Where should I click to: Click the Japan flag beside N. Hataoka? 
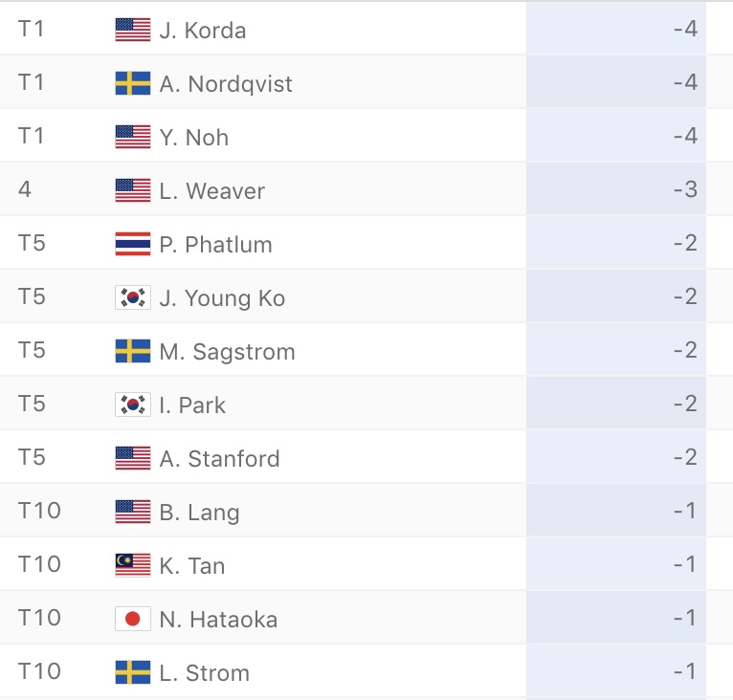(133, 619)
